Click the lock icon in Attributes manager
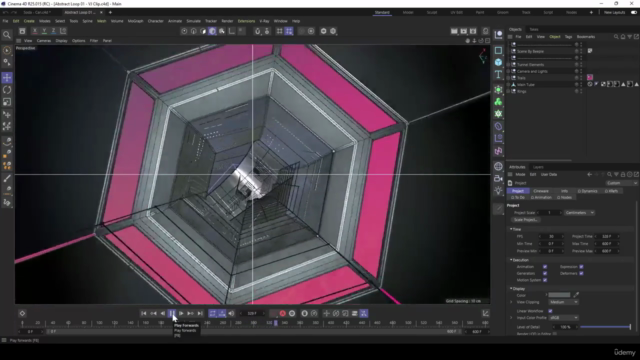This screenshot has width=640, height=360. [623, 175]
